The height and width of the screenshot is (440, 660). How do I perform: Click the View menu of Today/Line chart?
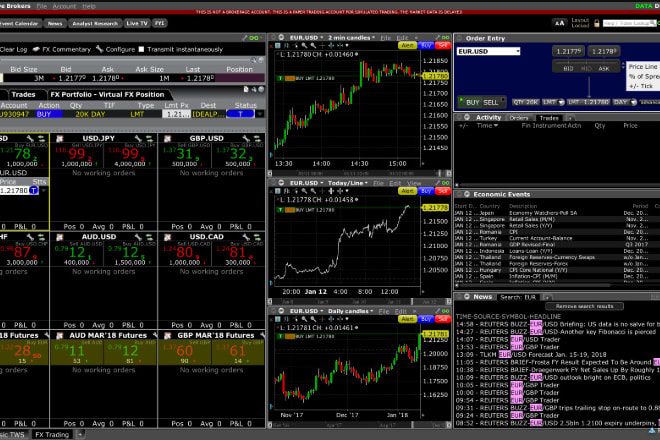pyautogui.click(x=414, y=183)
